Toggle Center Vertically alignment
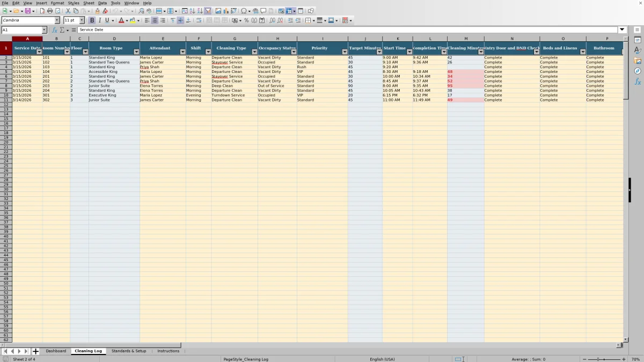 (x=180, y=20)
